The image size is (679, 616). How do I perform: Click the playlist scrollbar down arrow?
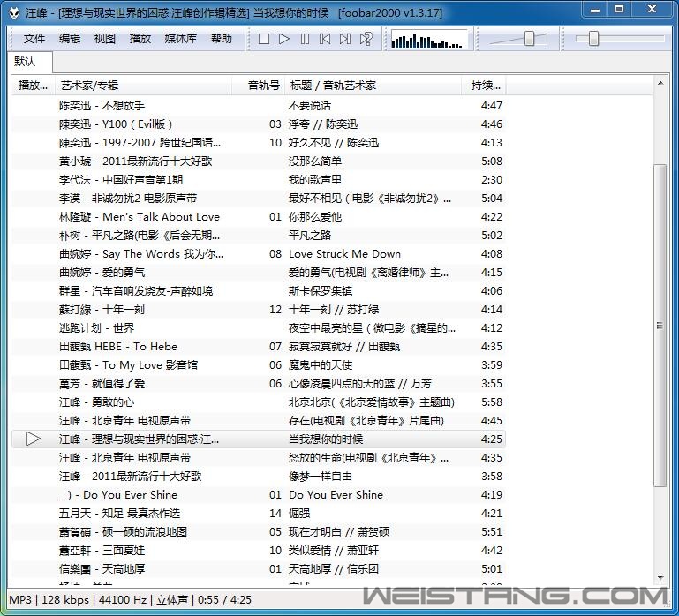660,577
